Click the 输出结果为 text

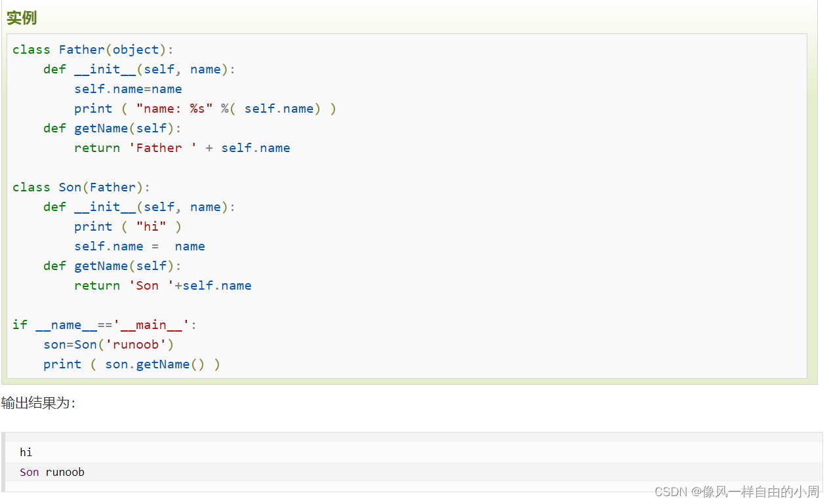click(x=38, y=403)
